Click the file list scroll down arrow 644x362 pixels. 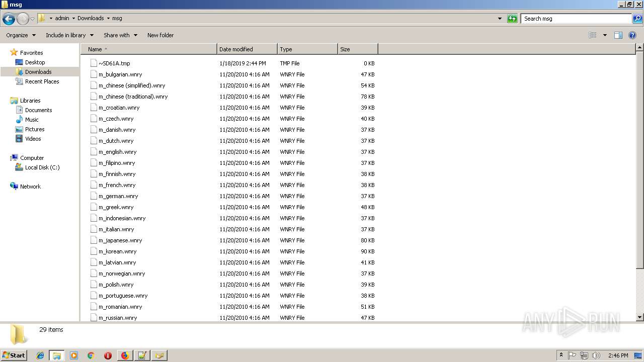pyautogui.click(x=639, y=317)
